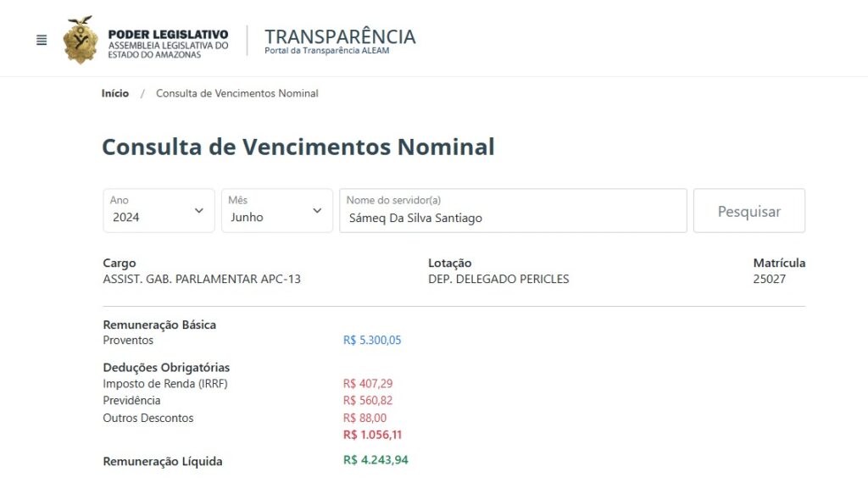Select the Consulta de Vencimentos Nominal breadcrumb
Screen dimensions: 868x483
(x=237, y=93)
